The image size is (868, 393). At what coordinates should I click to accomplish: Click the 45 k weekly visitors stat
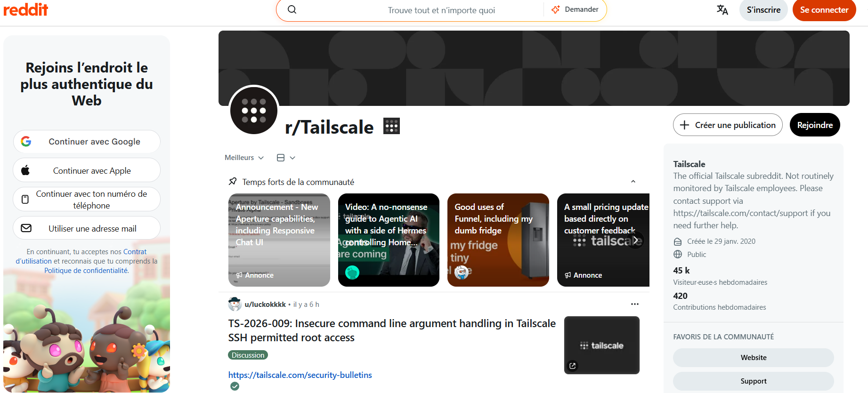[x=681, y=271]
